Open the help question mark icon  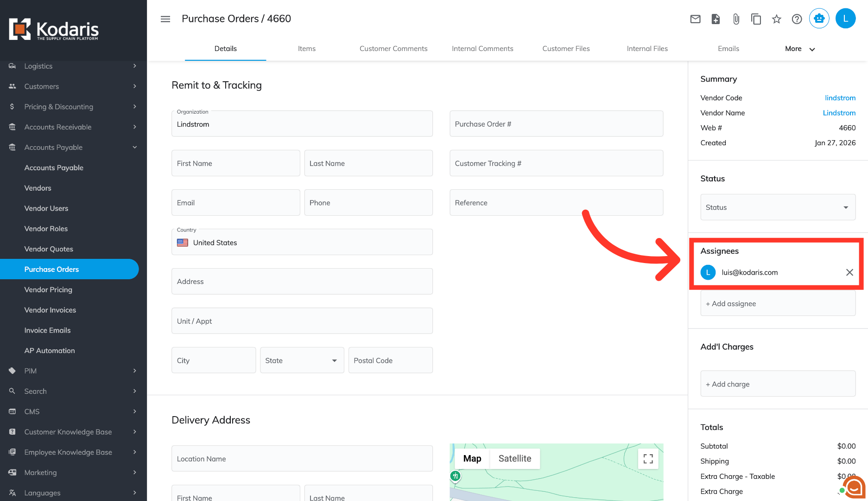click(797, 19)
